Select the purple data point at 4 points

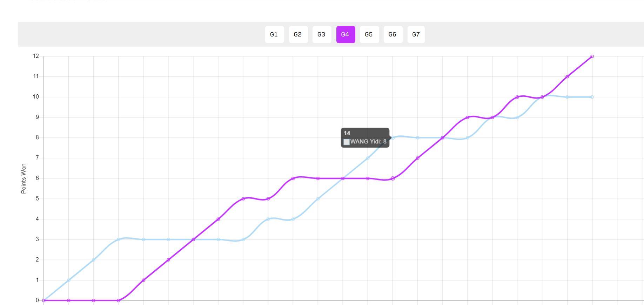tap(218, 219)
